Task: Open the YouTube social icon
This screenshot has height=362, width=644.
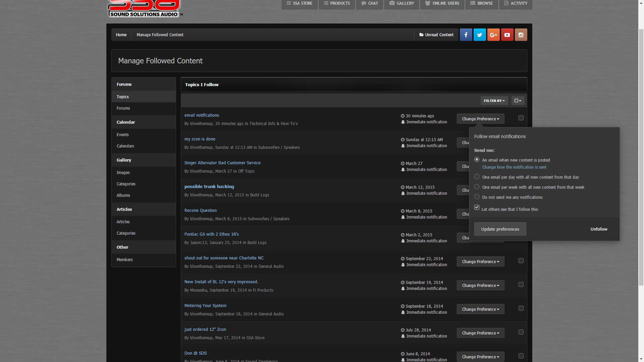Action: click(x=507, y=35)
